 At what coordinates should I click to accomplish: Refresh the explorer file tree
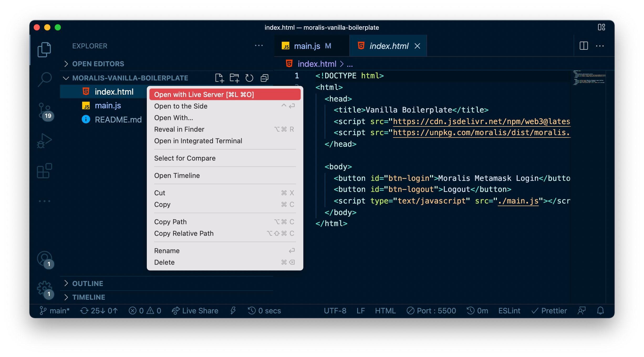point(249,78)
